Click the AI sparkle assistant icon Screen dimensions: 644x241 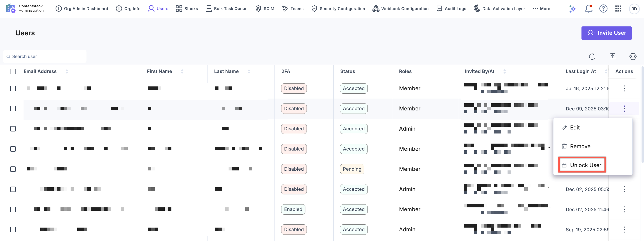point(573,9)
